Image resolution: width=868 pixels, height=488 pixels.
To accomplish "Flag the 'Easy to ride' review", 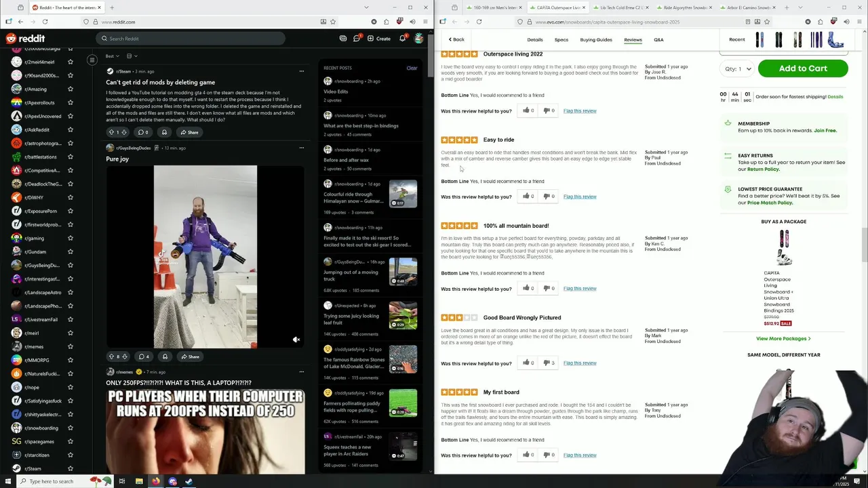I will pos(580,197).
